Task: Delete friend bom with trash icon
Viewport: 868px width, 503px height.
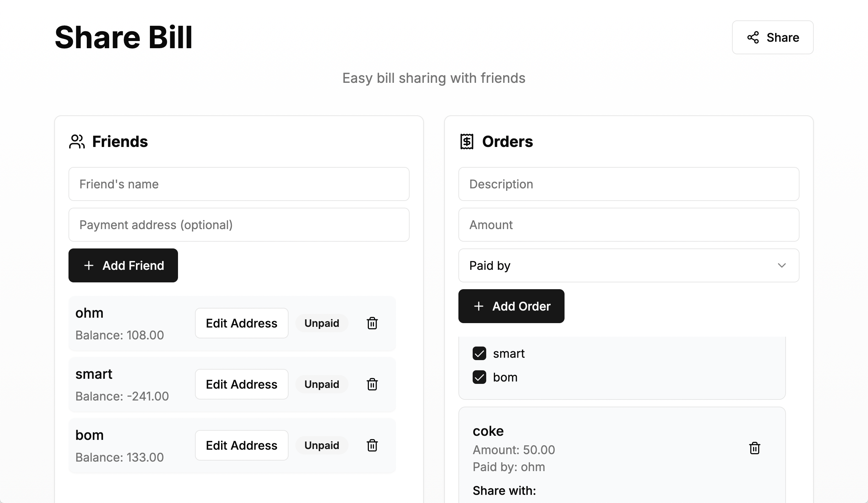Action: tap(372, 445)
